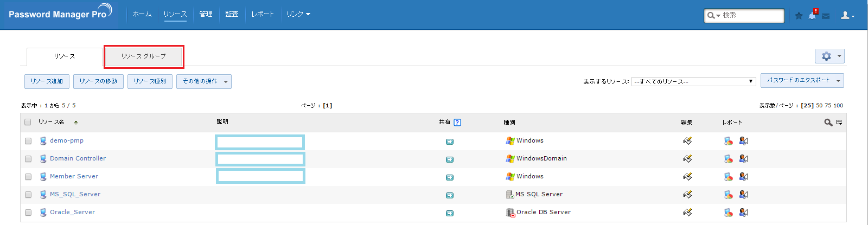Screen dimensions: 868x225
Task: Click the share icon for demo-pmp
Action: point(450,142)
